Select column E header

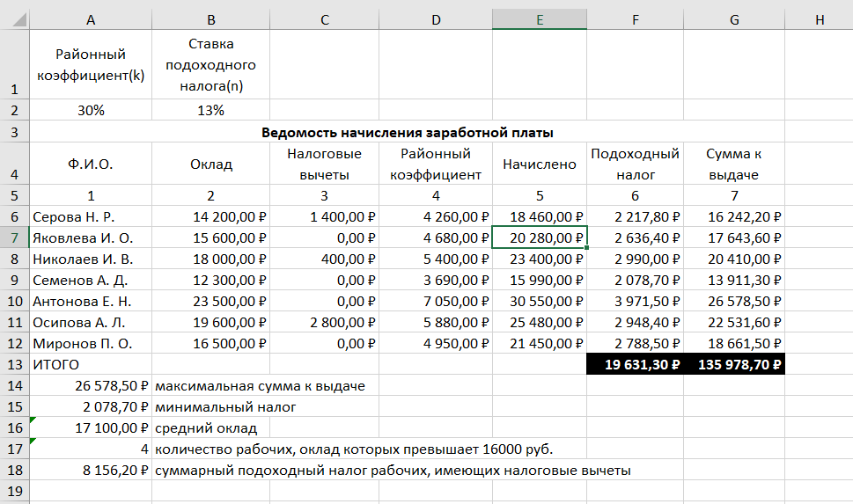pos(540,19)
